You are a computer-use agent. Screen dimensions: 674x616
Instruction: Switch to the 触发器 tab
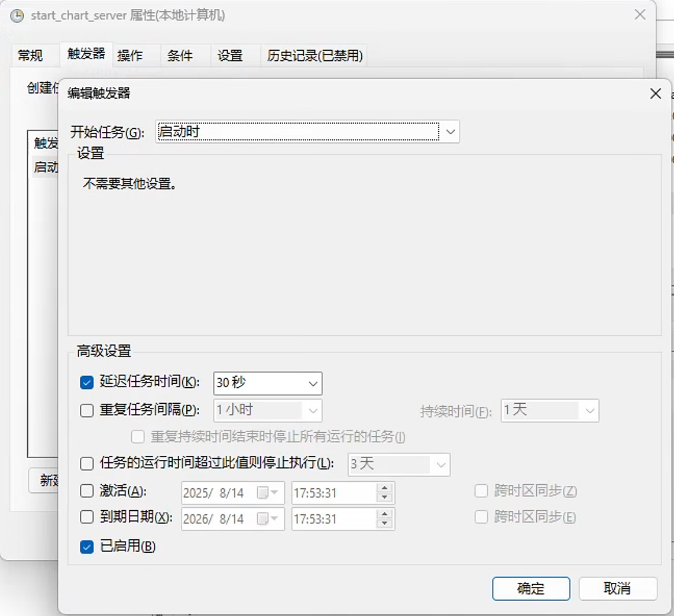(86, 54)
